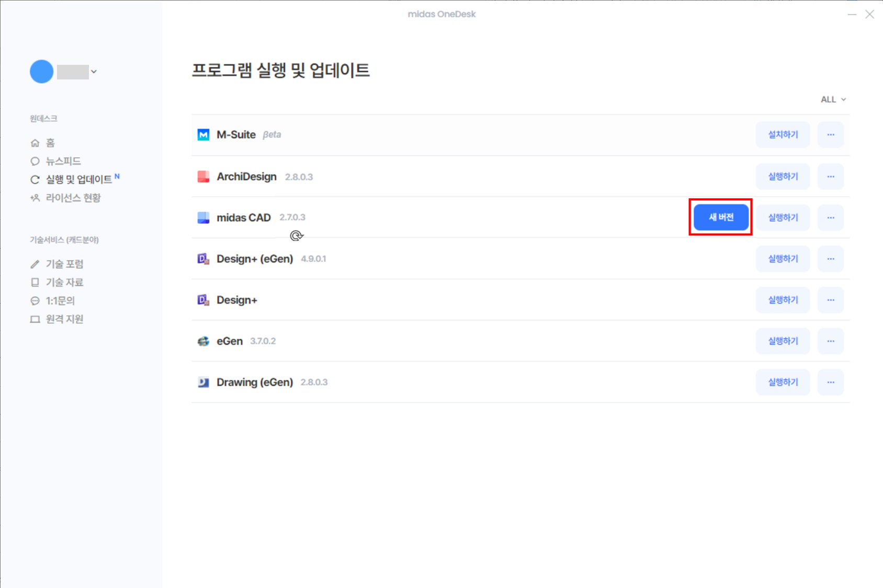Click the ArchiDesign program icon
The height and width of the screenshot is (588, 883).
click(x=203, y=177)
